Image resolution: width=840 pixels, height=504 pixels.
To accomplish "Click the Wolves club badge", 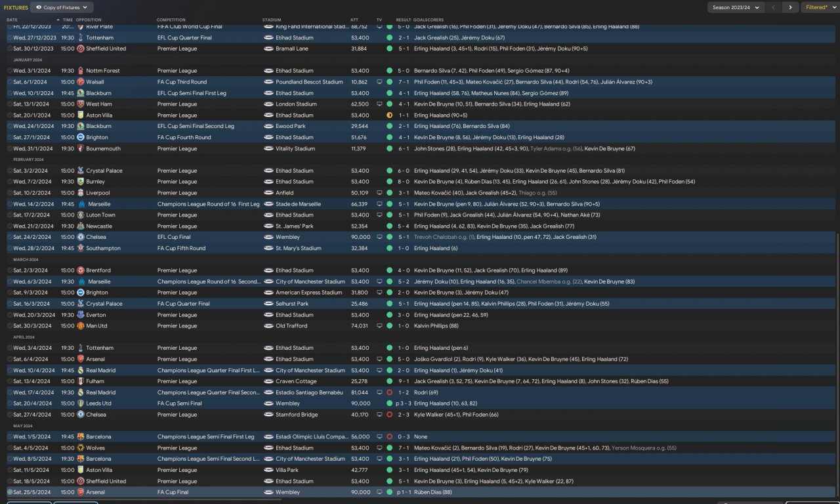I will click(x=80, y=448).
